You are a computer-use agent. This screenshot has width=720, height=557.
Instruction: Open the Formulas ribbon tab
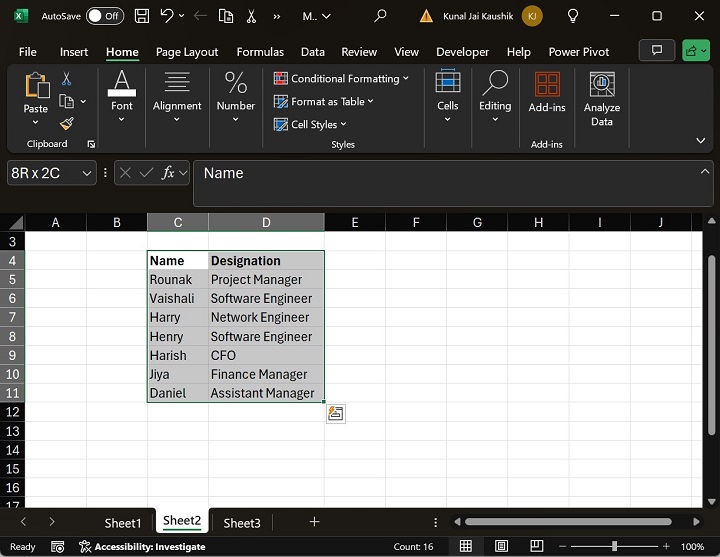(260, 52)
